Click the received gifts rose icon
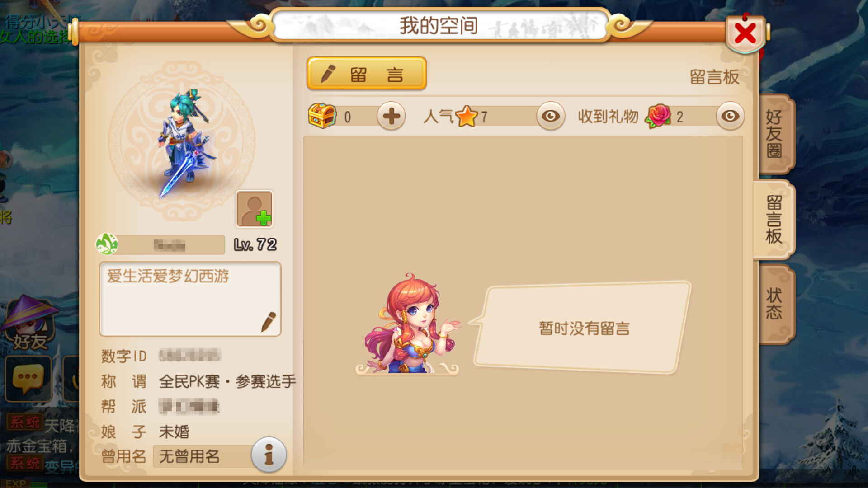868x488 pixels. click(658, 116)
